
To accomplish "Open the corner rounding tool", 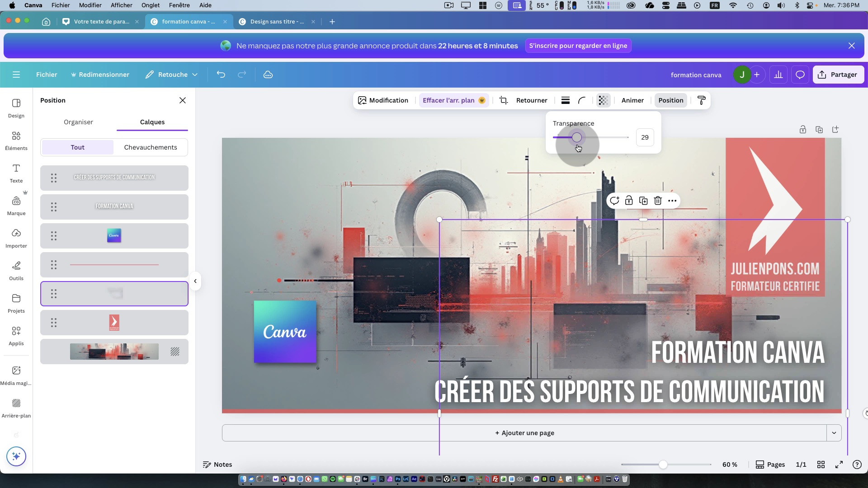I will coord(582,100).
